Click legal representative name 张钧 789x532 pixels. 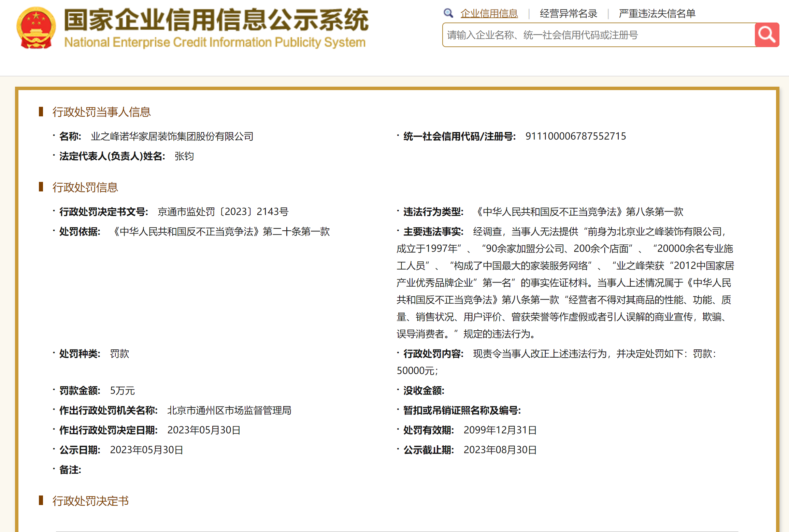(x=184, y=156)
